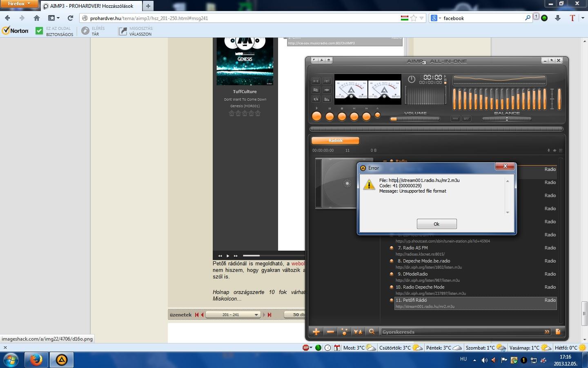Skip to next track in AIMP
The image size is (588, 368).
[x=366, y=117]
